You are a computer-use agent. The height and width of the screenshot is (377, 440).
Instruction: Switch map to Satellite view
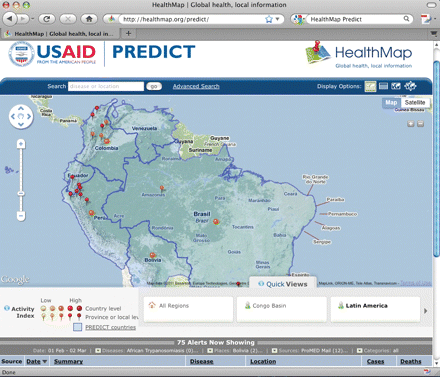pos(415,102)
